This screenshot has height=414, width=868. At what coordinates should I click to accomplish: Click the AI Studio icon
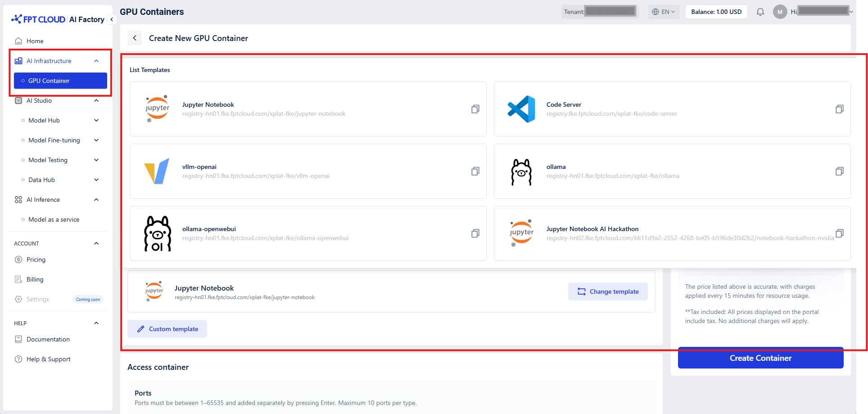[x=18, y=100]
